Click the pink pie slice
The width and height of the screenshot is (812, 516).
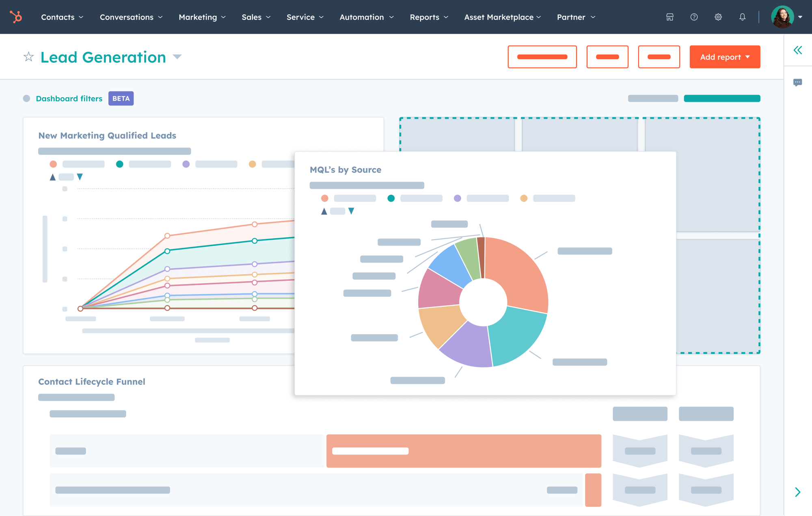pos(440,290)
